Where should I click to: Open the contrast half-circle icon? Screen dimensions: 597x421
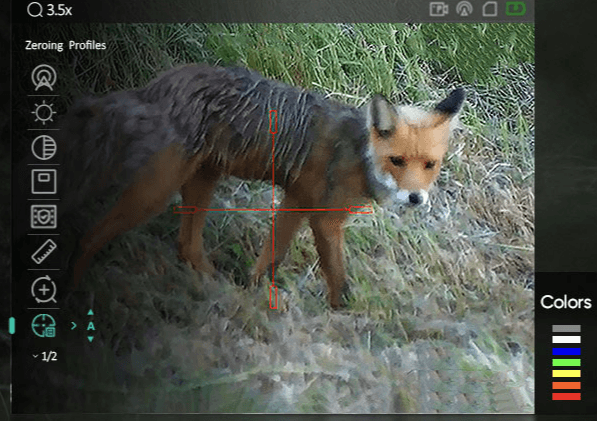pyautogui.click(x=44, y=147)
